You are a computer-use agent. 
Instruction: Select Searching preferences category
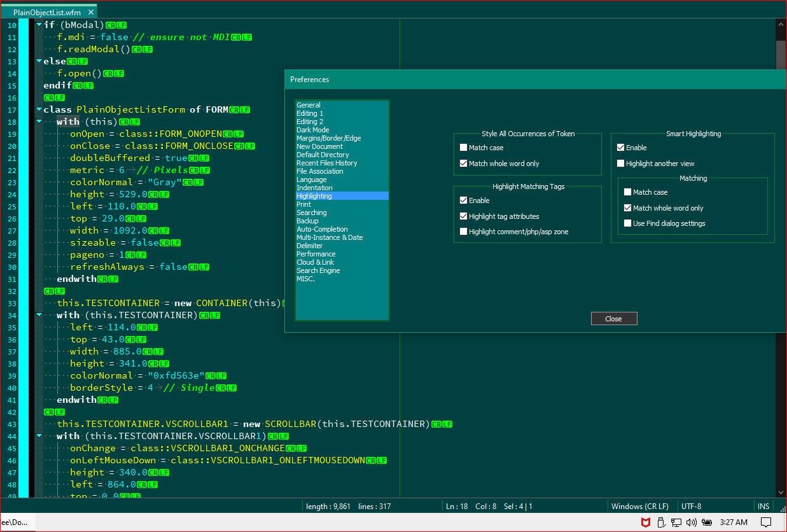tap(342, 213)
